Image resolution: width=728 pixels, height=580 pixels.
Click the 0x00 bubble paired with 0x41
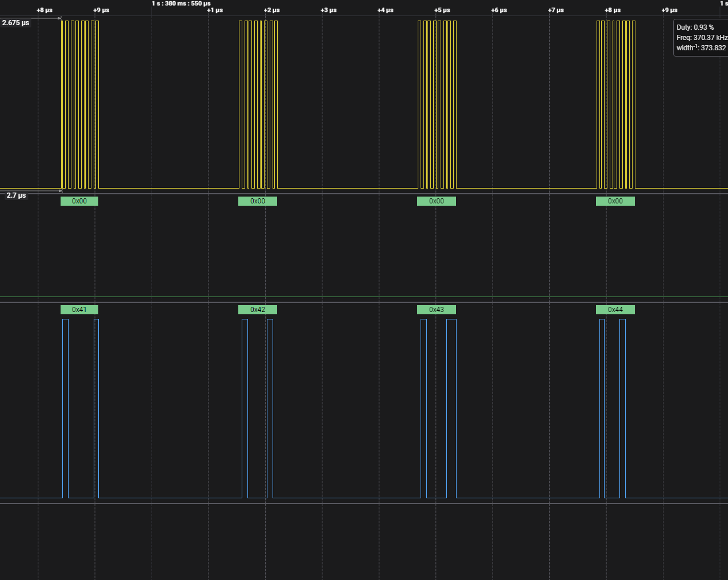coord(79,201)
